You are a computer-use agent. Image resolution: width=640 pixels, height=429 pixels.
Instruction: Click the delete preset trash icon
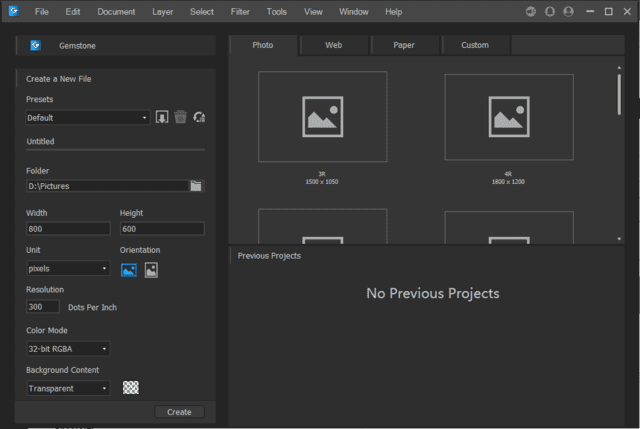[x=180, y=117]
